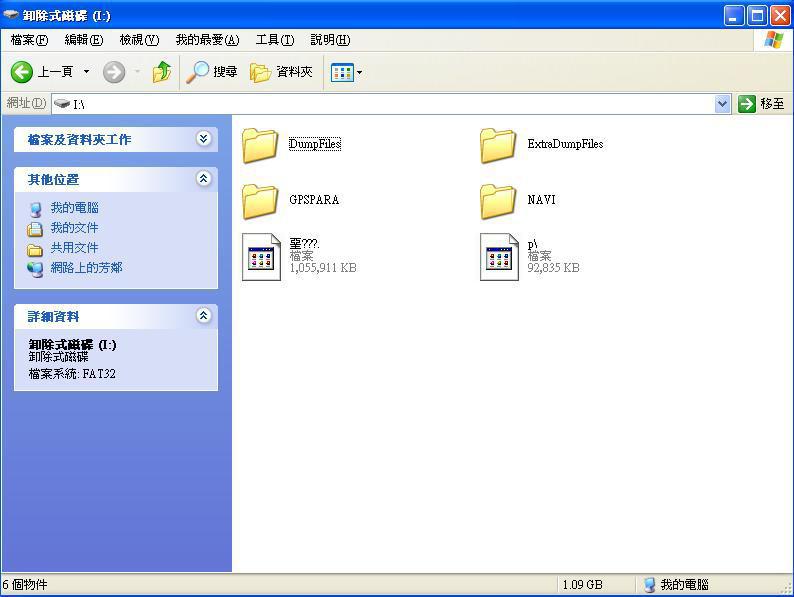Viewport: 794px width, 597px height.
Task: Select the ExtraDumpFiles folder icon
Action: pos(498,145)
